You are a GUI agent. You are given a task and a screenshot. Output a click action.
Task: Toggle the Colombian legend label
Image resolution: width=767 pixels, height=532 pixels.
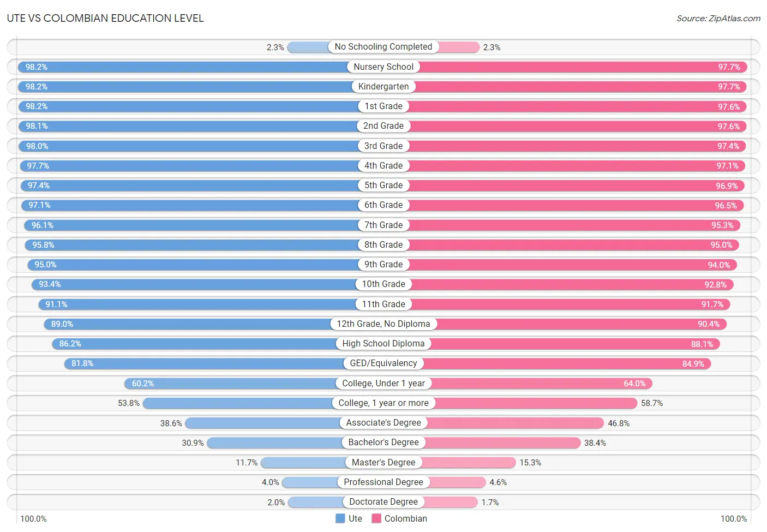pyautogui.click(x=405, y=518)
